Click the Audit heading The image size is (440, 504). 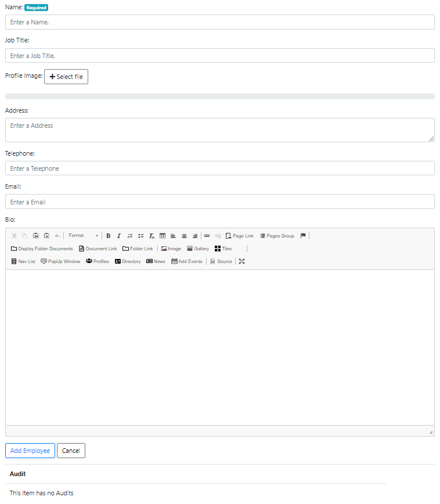[x=17, y=474]
